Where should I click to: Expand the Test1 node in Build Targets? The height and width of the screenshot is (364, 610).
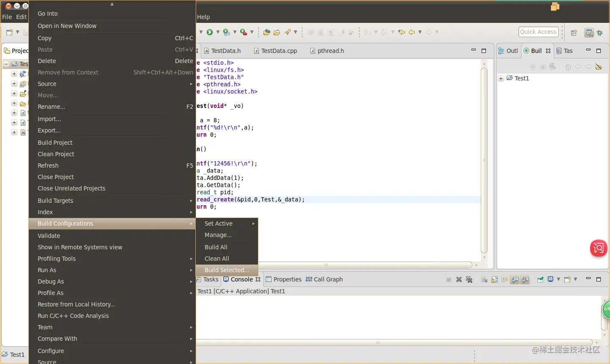[501, 78]
